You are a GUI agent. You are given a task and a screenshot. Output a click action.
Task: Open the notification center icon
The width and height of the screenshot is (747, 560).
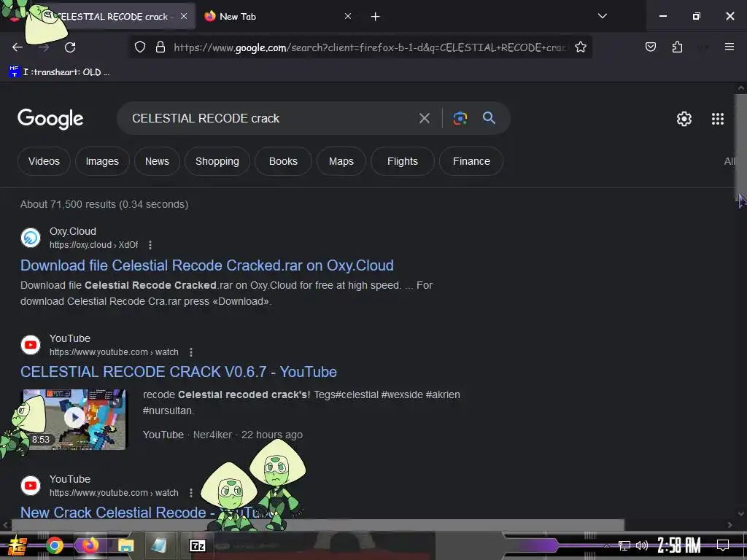[723, 545]
